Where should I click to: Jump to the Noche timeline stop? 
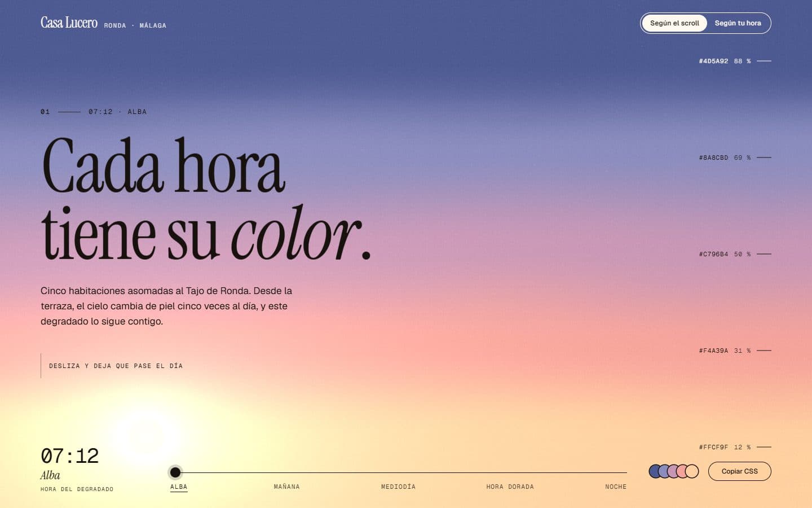[616, 487]
